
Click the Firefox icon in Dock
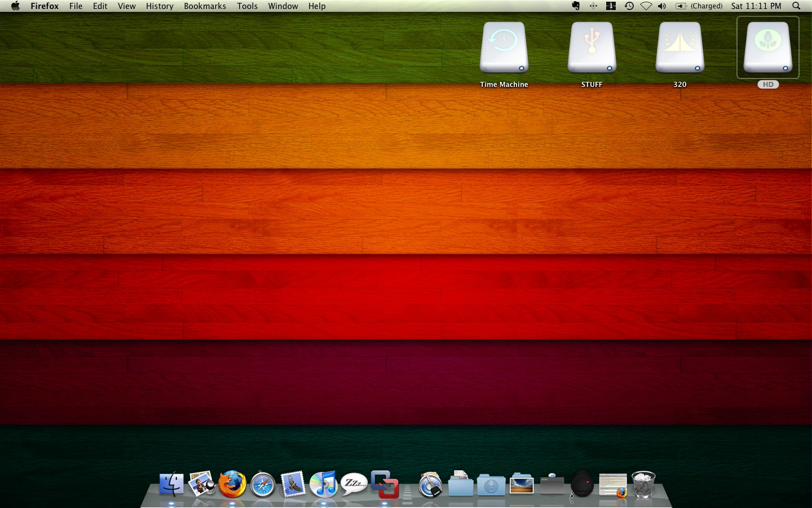point(232,484)
